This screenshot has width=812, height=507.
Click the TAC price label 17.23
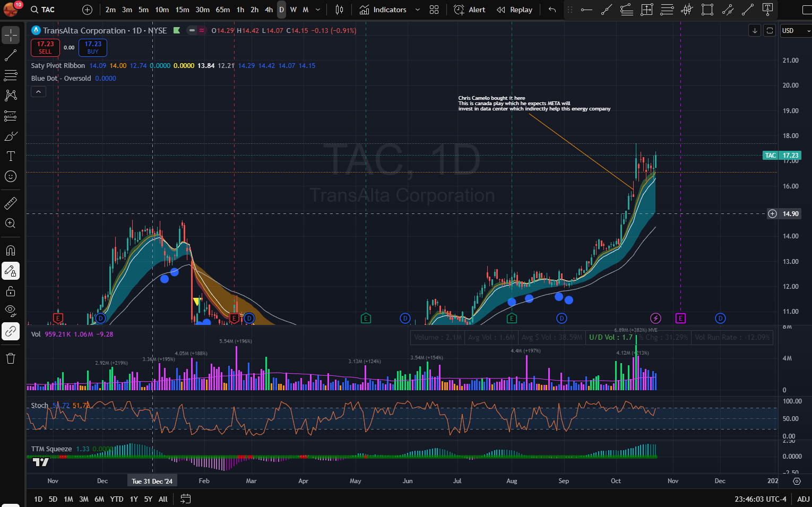coord(781,156)
